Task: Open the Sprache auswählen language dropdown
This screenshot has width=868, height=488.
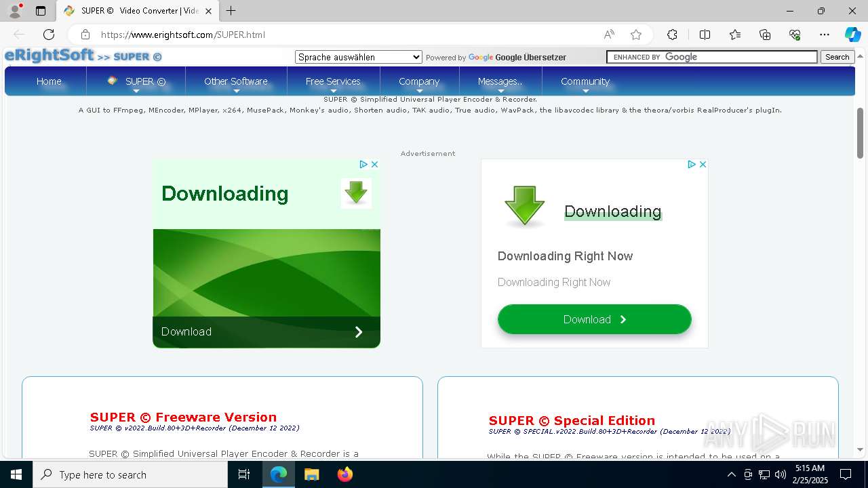Action: pos(359,57)
